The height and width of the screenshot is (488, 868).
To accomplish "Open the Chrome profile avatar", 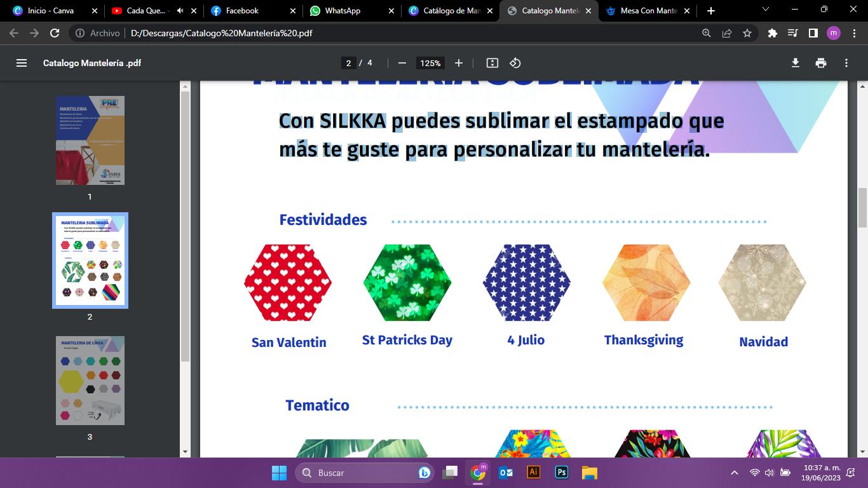I will coord(833,33).
